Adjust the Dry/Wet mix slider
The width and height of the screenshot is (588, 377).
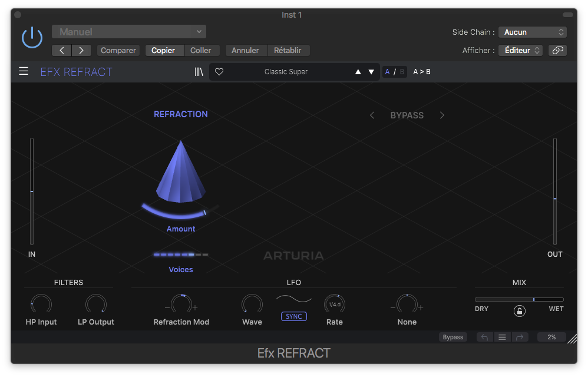click(x=519, y=299)
